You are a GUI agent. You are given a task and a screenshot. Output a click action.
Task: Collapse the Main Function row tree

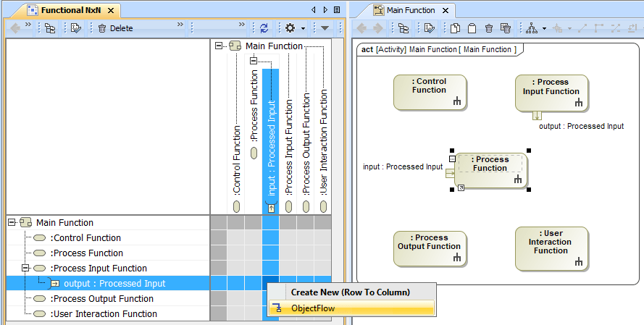pos(12,222)
